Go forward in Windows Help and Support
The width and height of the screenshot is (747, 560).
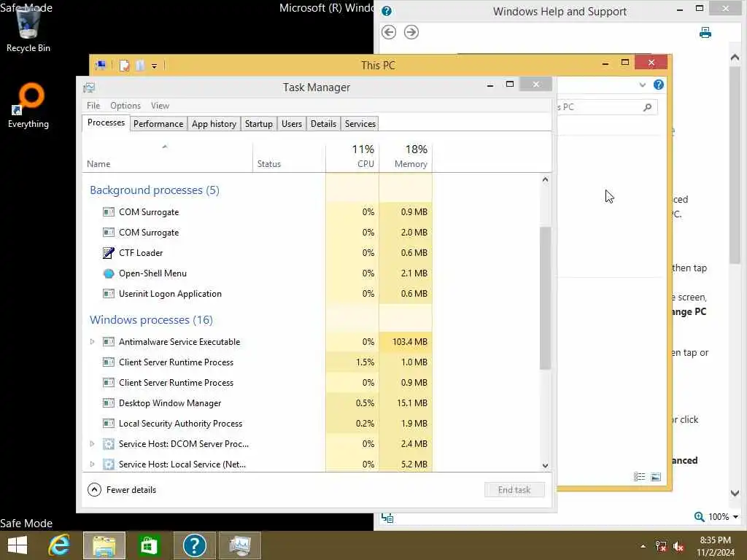pyautogui.click(x=411, y=32)
